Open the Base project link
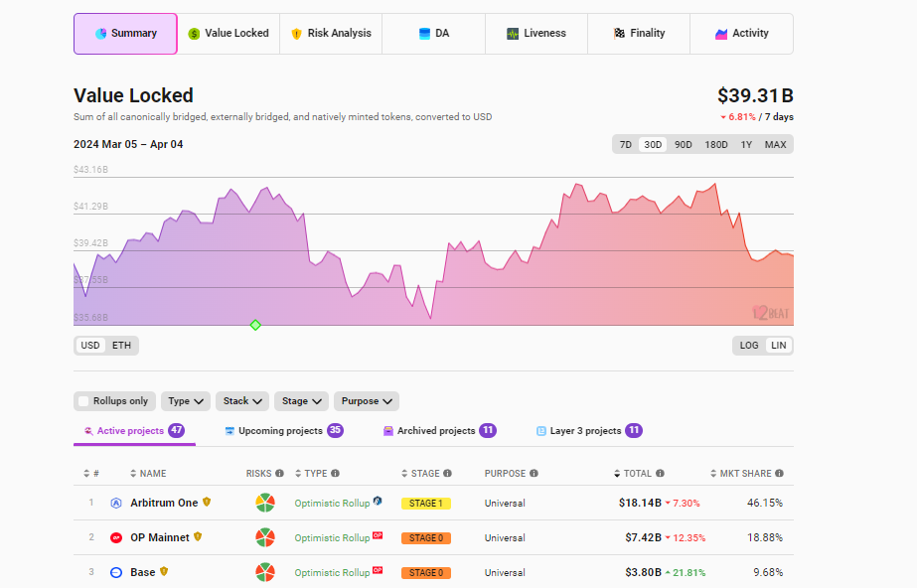The width and height of the screenshot is (917, 588). coord(143,572)
